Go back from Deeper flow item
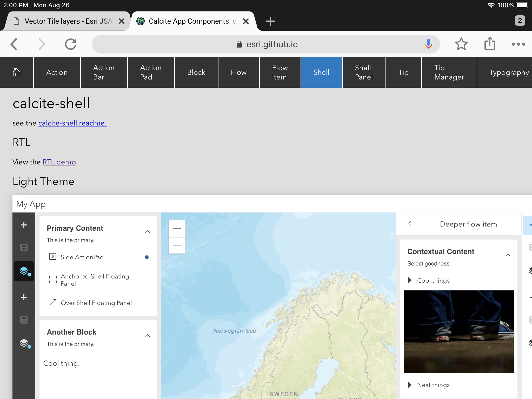This screenshot has height=399, width=532. [x=410, y=223]
